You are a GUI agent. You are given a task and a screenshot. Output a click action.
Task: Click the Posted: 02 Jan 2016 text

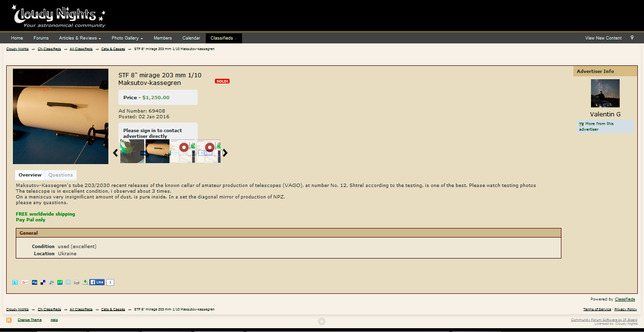click(x=144, y=117)
